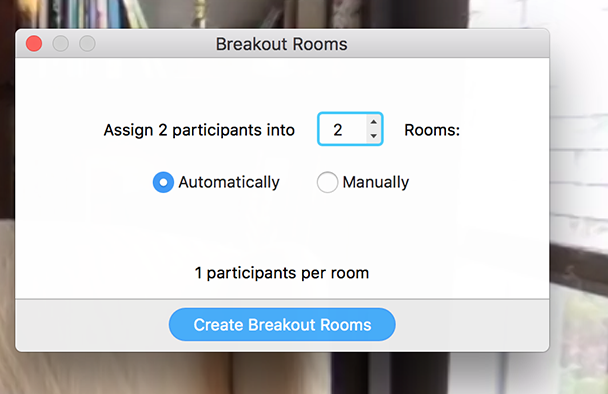Viewport: 608px width, 394px height.
Task: Click the "Manually" label text
Action: [376, 182]
